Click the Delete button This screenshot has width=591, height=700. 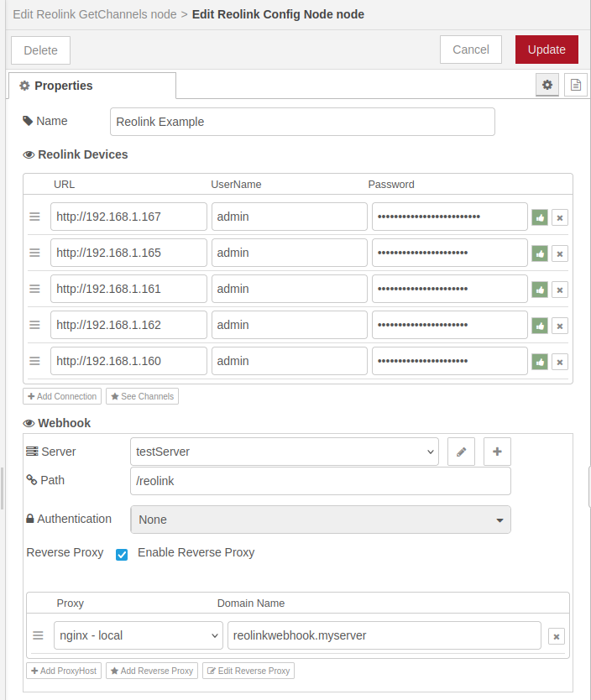(x=40, y=50)
